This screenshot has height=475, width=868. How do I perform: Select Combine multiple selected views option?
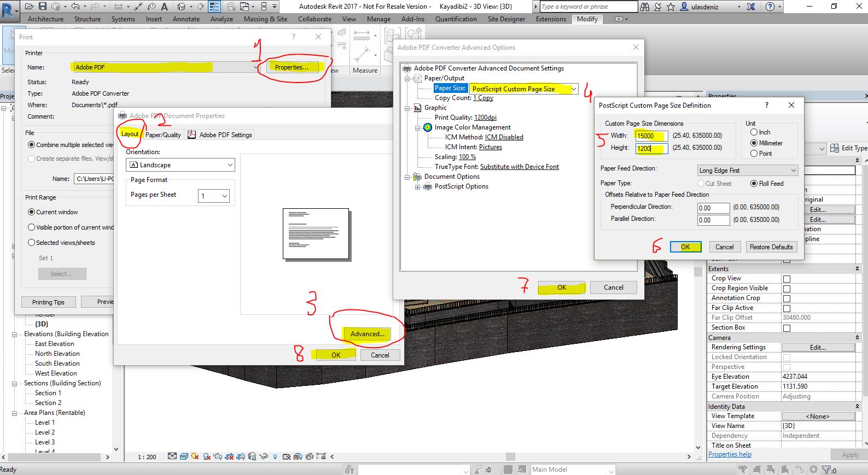tap(31, 145)
